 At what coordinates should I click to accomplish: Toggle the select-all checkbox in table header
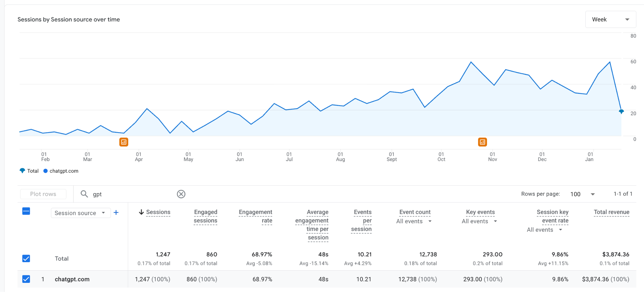pos(25,211)
